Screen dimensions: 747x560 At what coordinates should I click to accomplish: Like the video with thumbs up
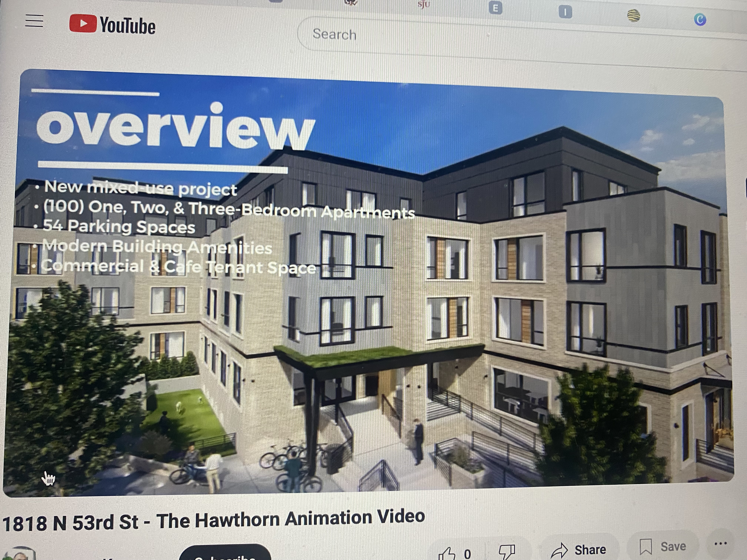coord(446,554)
